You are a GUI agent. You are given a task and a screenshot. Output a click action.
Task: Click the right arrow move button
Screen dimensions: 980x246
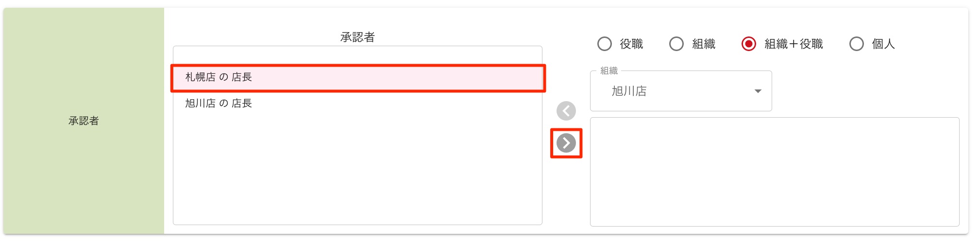coord(566,143)
